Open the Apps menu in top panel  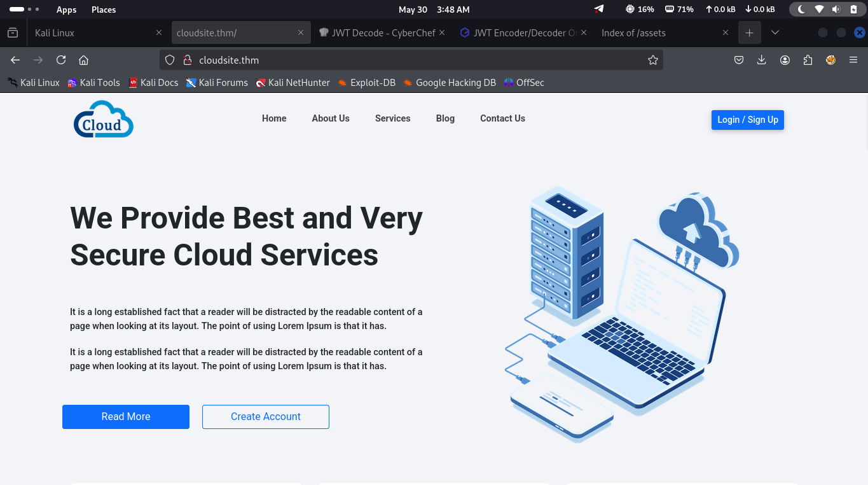pyautogui.click(x=66, y=10)
